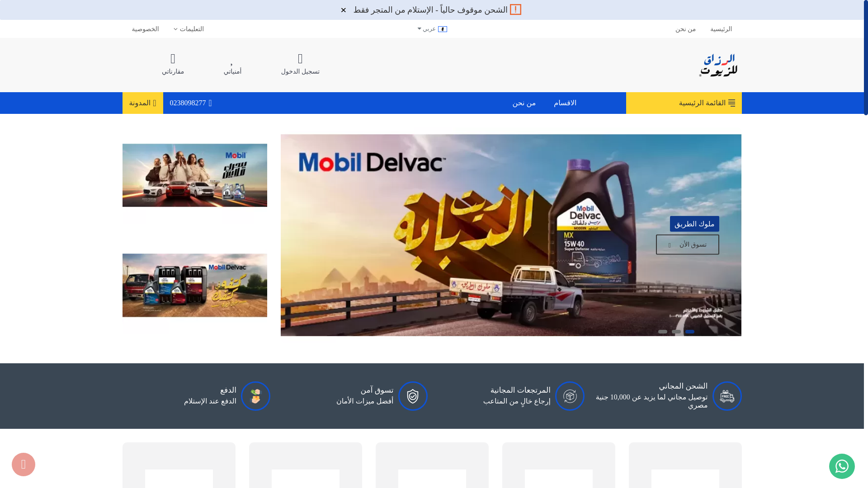868x488 pixels.
Task: Click the secure shopping shield icon
Action: click(x=413, y=396)
